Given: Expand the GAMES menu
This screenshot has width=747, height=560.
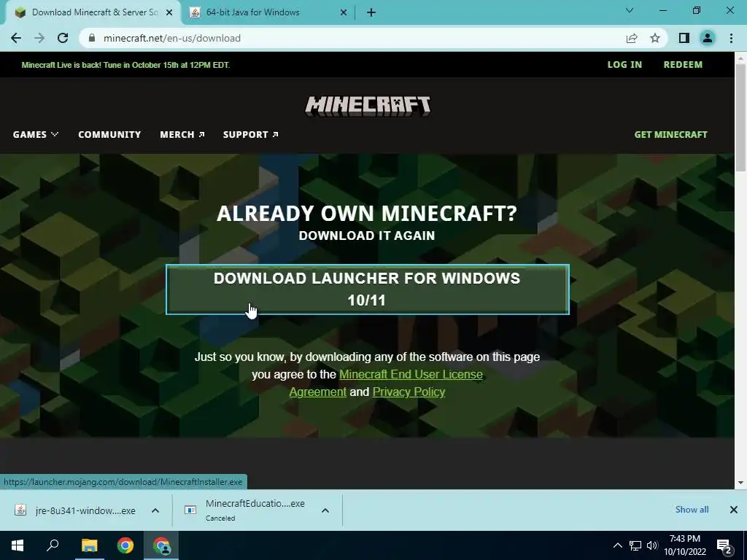Looking at the screenshot, I should [36, 135].
